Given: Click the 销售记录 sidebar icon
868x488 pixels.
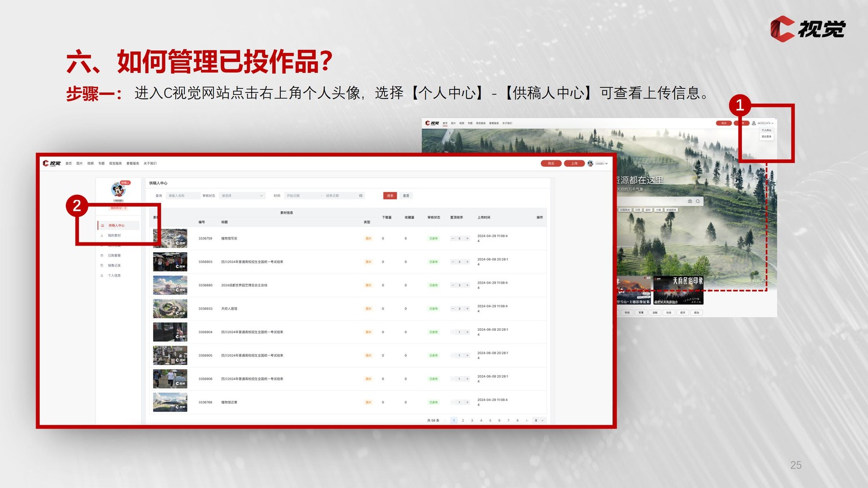Looking at the screenshot, I should pos(102,265).
